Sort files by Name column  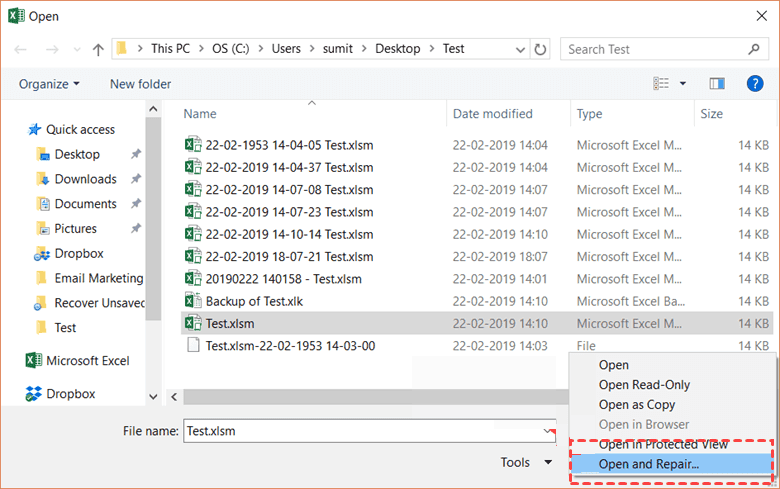(200, 114)
